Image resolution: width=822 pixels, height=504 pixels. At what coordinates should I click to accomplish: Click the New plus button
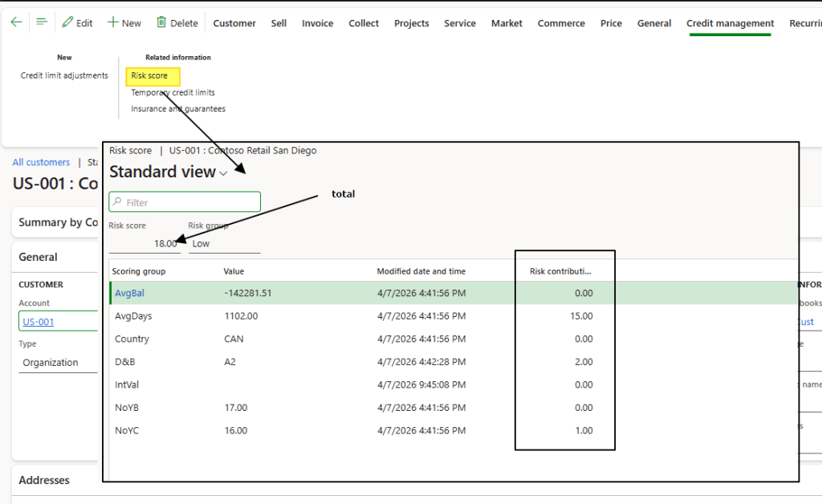(x=124, y=23)
